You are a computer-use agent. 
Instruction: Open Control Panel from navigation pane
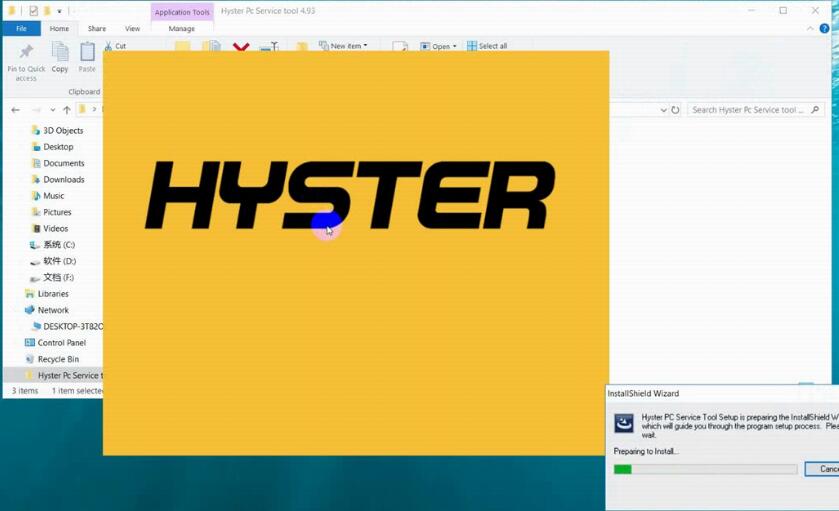click(x=55, y=342)
